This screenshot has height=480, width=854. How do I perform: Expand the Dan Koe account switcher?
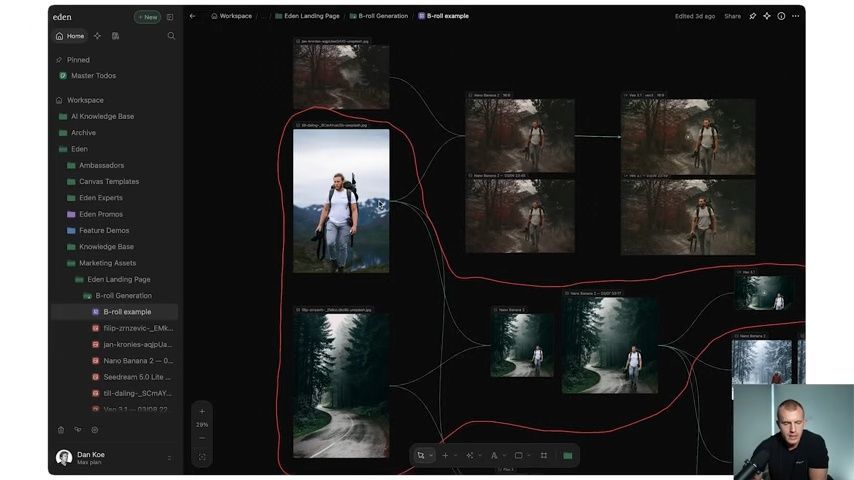169,458
